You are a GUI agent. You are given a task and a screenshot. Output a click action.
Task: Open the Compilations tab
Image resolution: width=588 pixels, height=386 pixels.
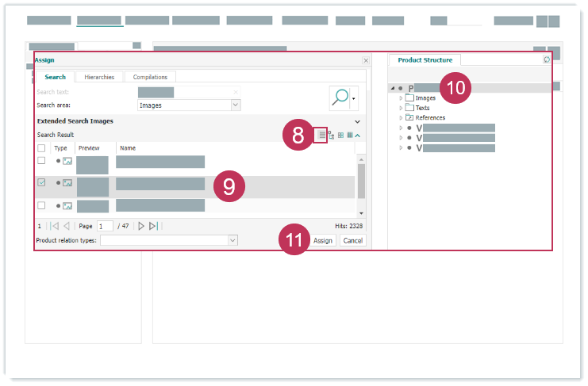tap(150, 77)
